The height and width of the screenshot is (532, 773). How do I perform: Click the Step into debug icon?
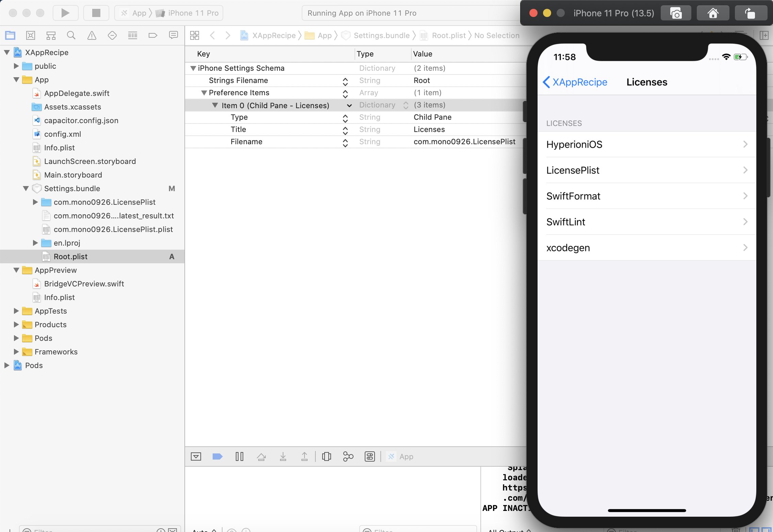point(283,456)
